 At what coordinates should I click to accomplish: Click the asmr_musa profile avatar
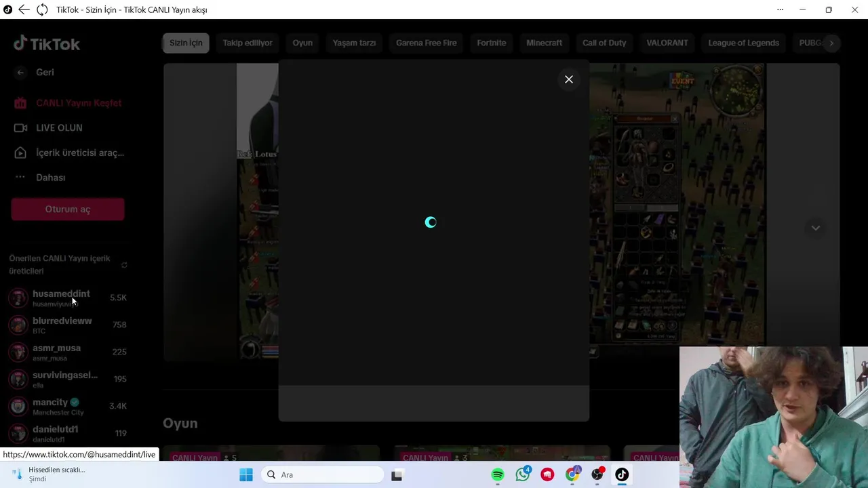point(18,352)
